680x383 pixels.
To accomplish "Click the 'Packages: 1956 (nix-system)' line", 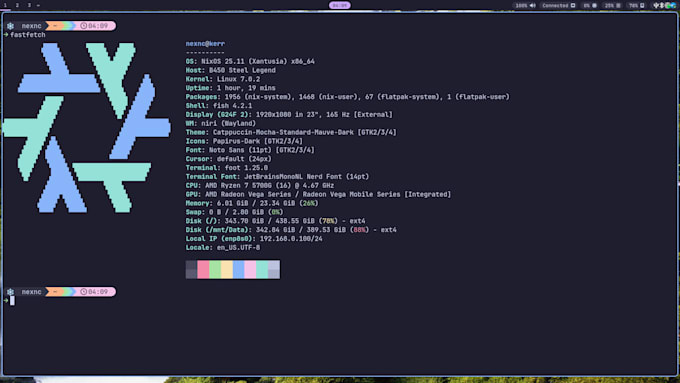I will tap(348, 97).
